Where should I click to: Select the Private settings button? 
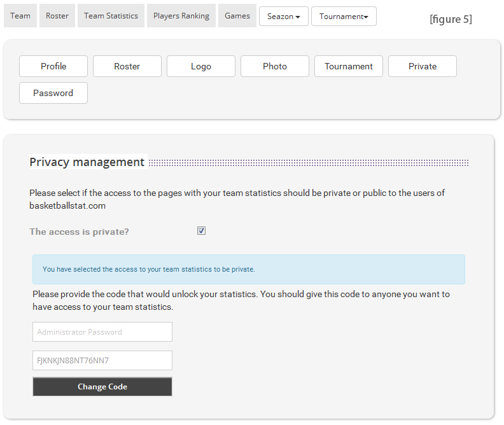(x=423, y=66)
